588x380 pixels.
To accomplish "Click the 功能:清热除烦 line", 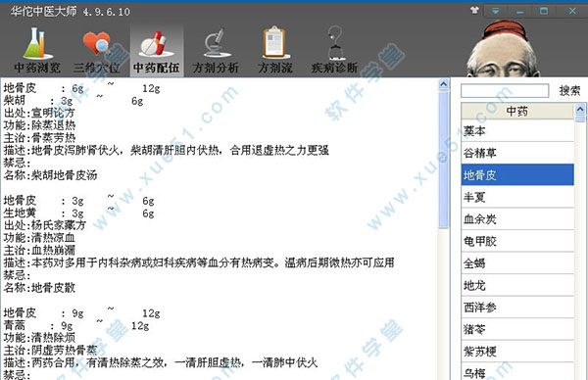I will [39, 338].
